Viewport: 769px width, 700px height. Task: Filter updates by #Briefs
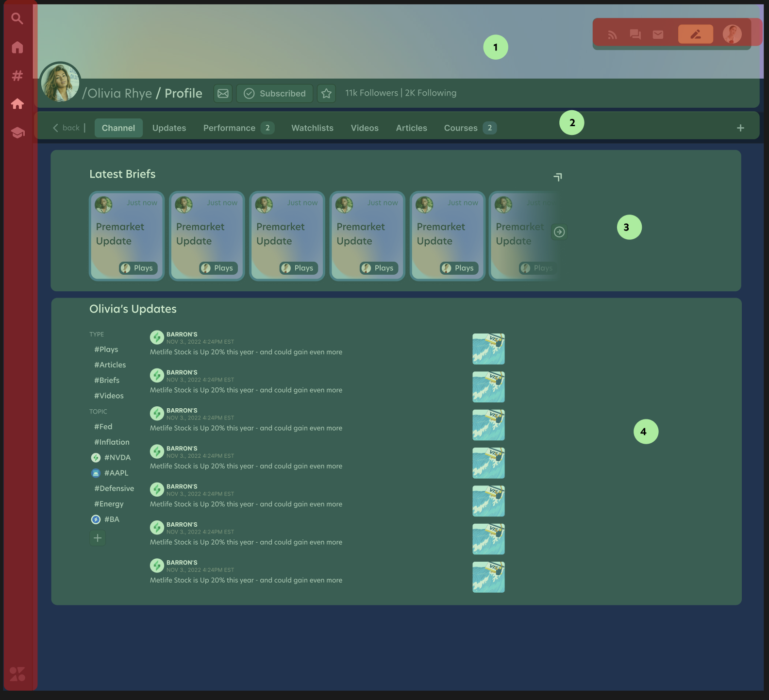point(107,381)
